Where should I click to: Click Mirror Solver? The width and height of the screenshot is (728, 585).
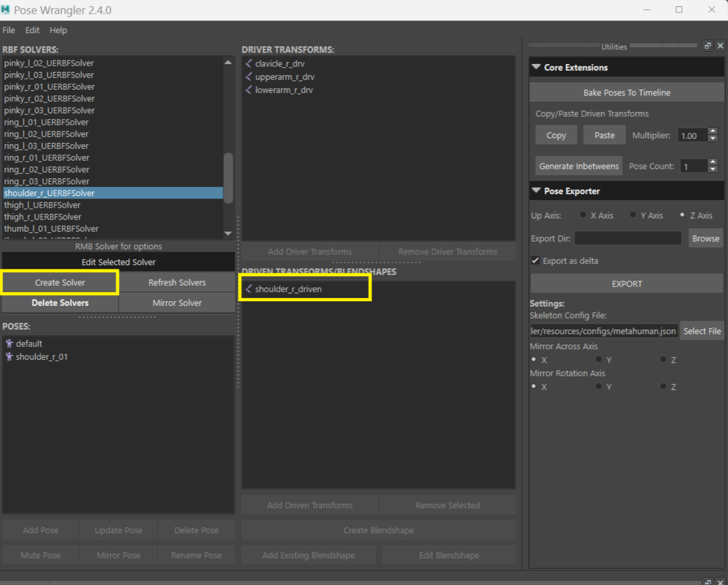[x=177, y=303]
